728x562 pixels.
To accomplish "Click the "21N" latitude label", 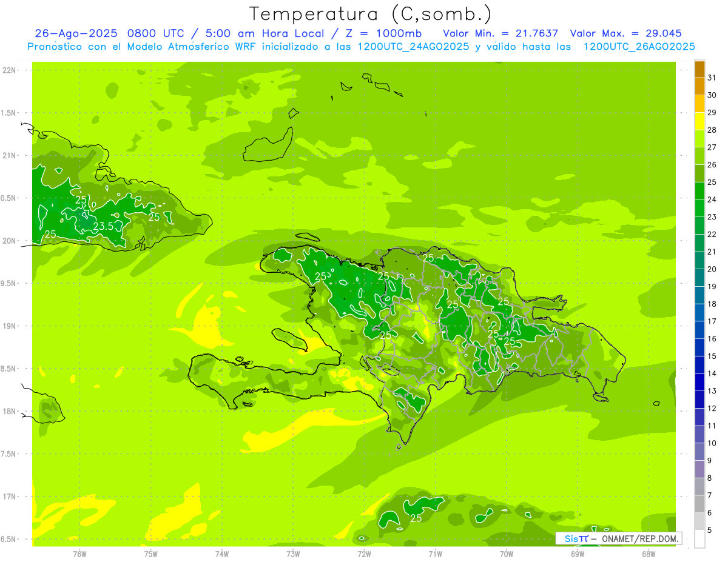I will 9,155.
